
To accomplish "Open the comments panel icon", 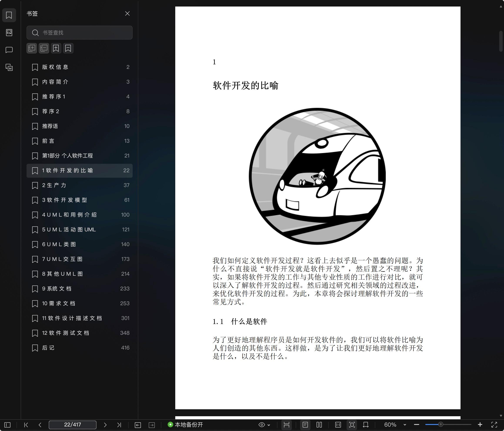I will tap(9, 50).
